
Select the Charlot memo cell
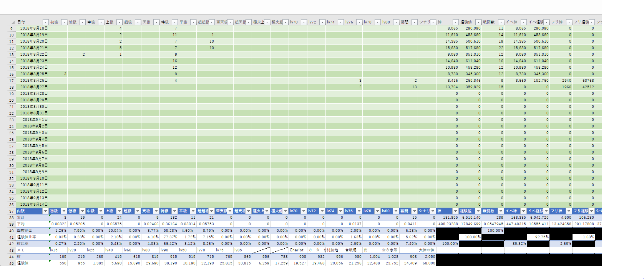tap(297, 250)
